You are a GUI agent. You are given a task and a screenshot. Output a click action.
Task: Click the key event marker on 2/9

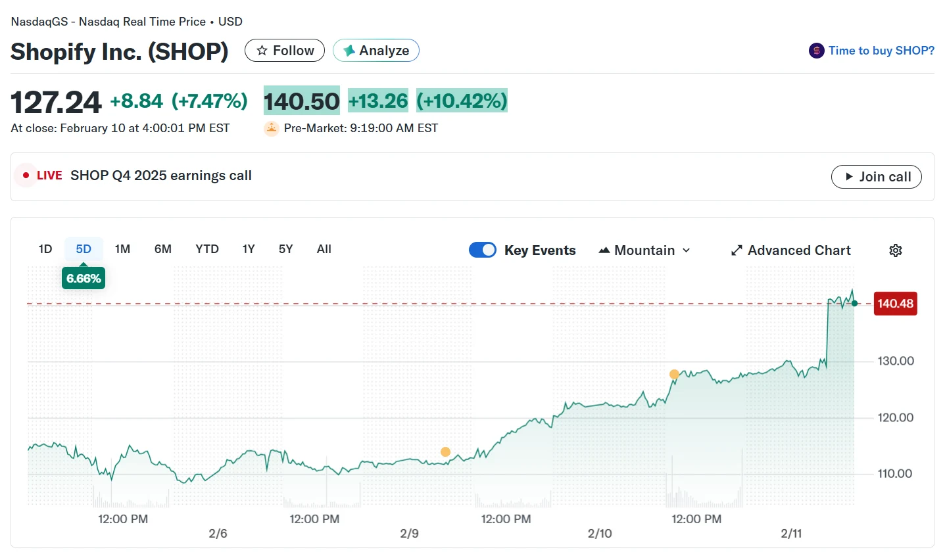point(445,452)
